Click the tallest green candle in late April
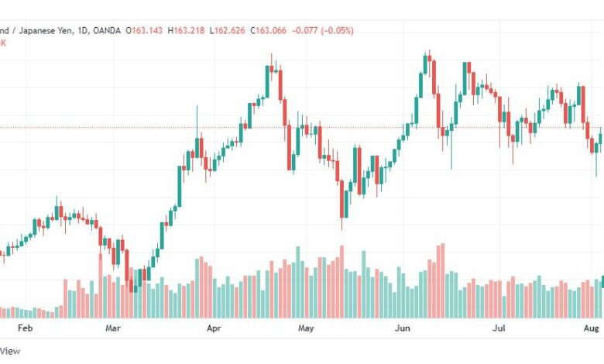This screenshot has height=364, width=604. click(267, 81)
